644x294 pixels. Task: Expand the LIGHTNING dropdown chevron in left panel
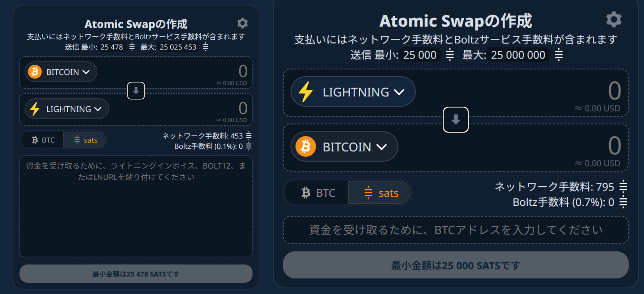(98, 109)
